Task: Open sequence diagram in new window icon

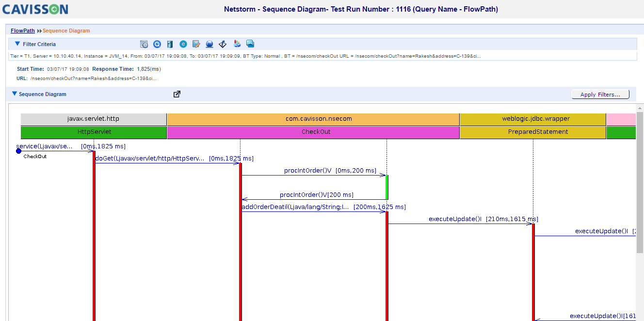Action: click(x=177, y=94)
